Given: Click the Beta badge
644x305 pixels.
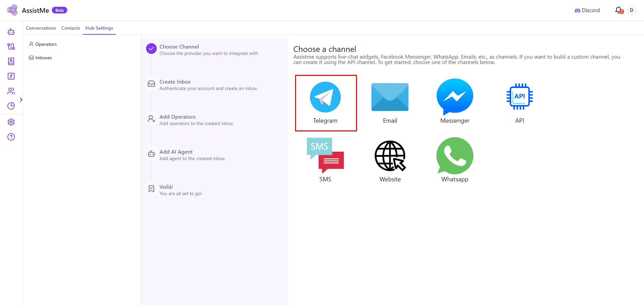Looking at the screenshot, I should click(x=60, y=10).
